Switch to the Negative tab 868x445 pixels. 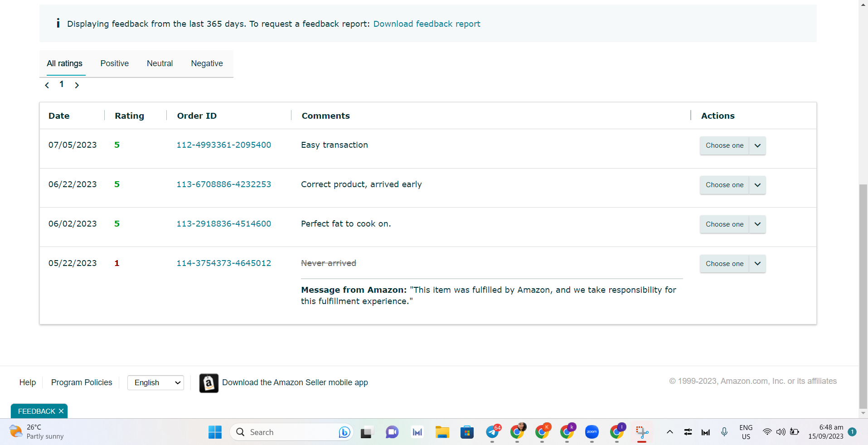[x=207, y=63]
